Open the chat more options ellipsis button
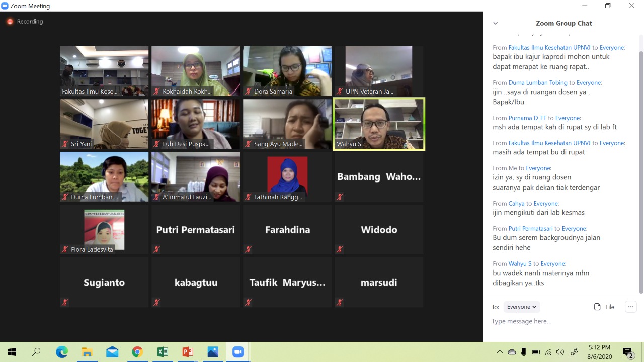Image resolution: width=644 pixels, height=362 pixels. click(630, 307)
